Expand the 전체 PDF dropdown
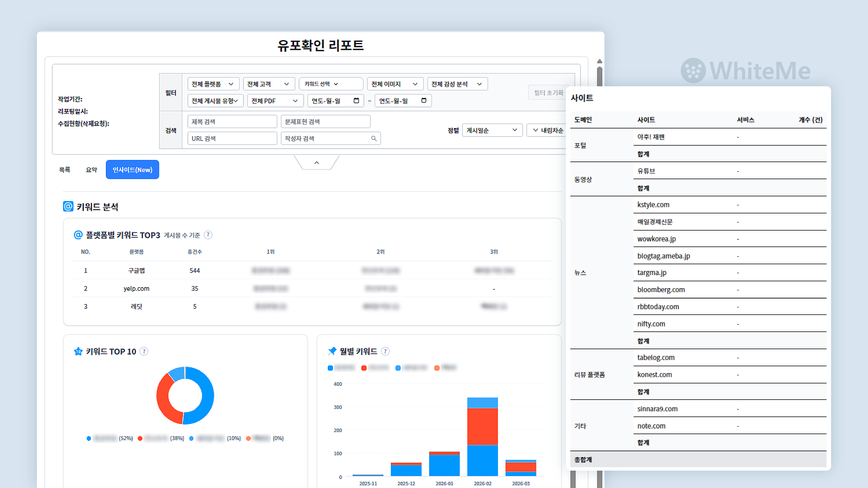This screenshot has height=488, width=868. [x=275, y=101]
